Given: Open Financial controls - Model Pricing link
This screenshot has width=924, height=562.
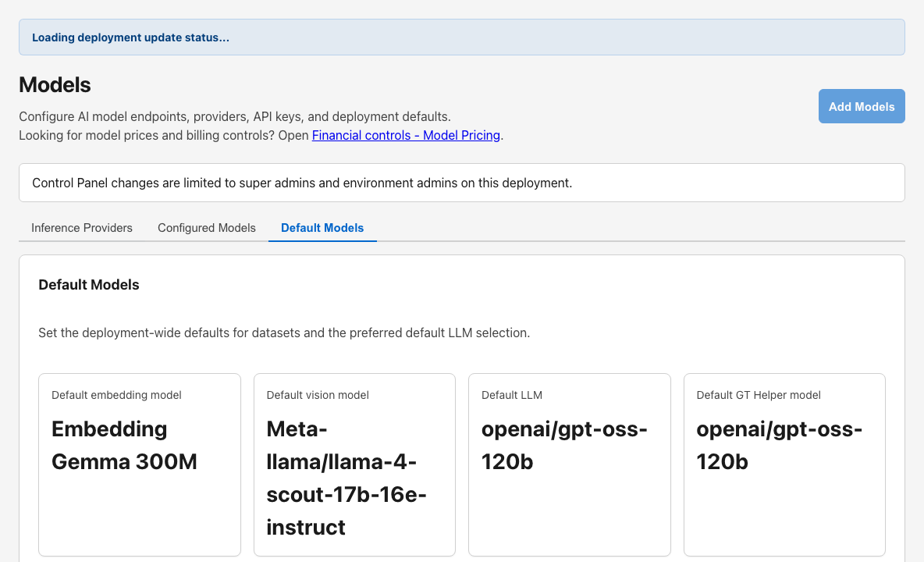Looking at the screenshot, I should (406, 136).
